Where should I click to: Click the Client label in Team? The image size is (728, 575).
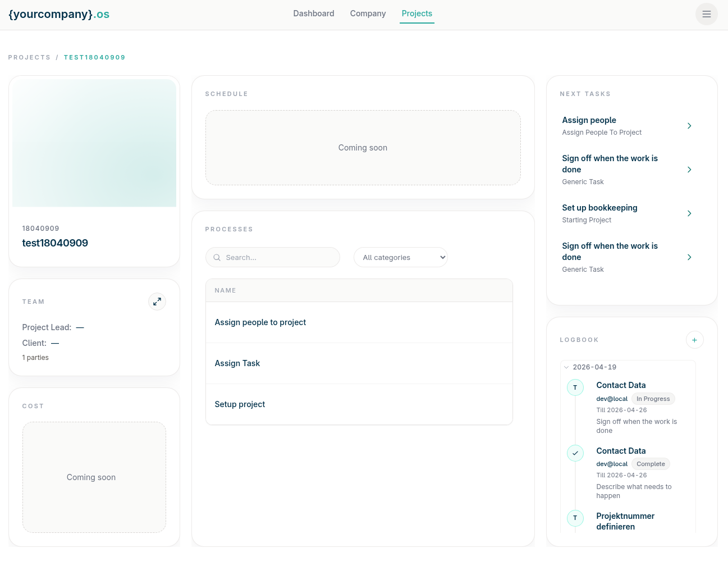[34, 343]
